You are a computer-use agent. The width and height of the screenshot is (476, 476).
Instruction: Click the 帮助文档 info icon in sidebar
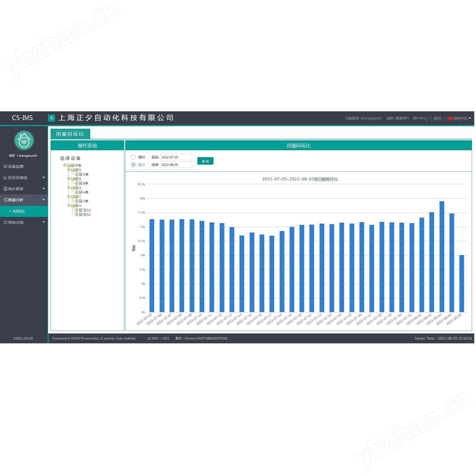[x=5, y=223]
